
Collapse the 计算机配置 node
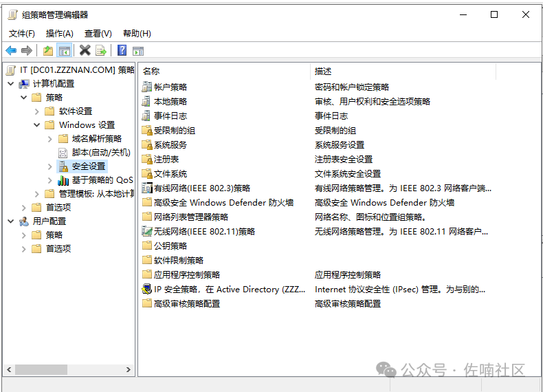click(11, 83)
